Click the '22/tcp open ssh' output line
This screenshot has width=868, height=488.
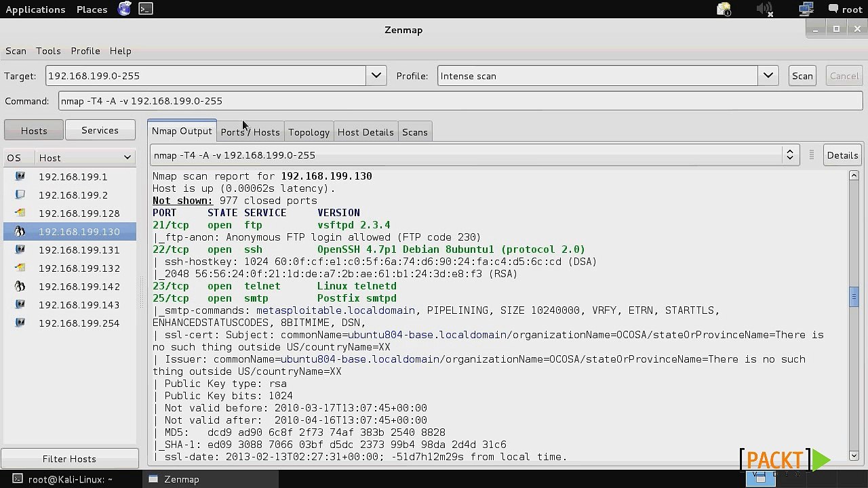pyautogui.click(x=369, y=249)
